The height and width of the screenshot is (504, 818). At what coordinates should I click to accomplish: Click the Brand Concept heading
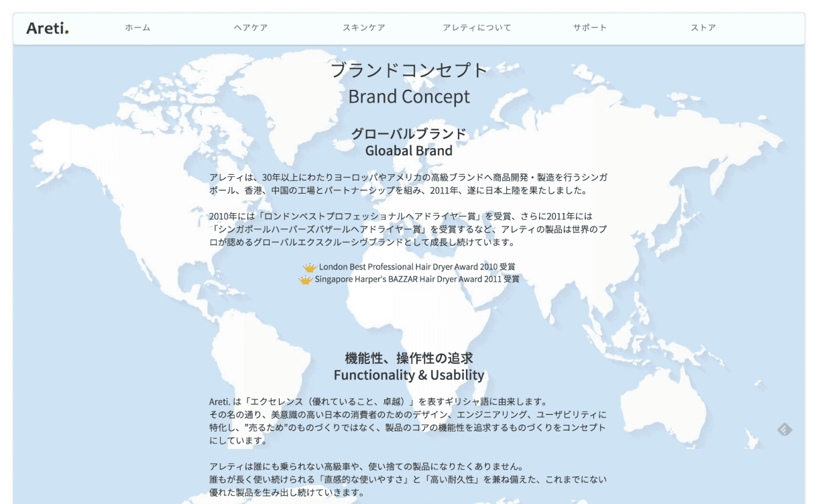(409, 97)
